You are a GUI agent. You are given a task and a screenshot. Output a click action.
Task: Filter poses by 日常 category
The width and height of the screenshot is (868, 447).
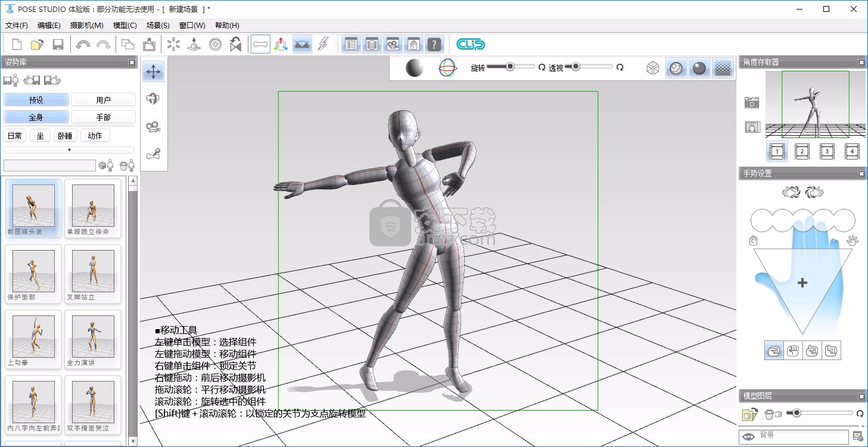(15, 136)
